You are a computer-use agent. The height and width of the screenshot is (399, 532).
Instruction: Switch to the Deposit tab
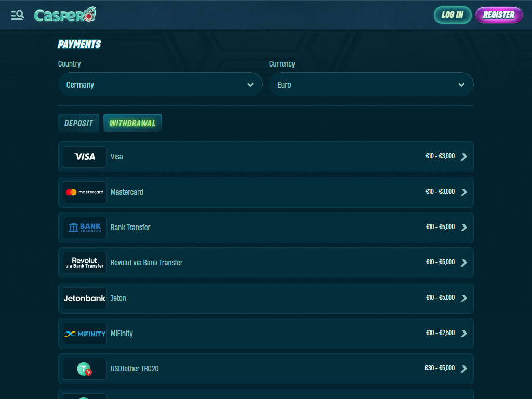point(78,124)
